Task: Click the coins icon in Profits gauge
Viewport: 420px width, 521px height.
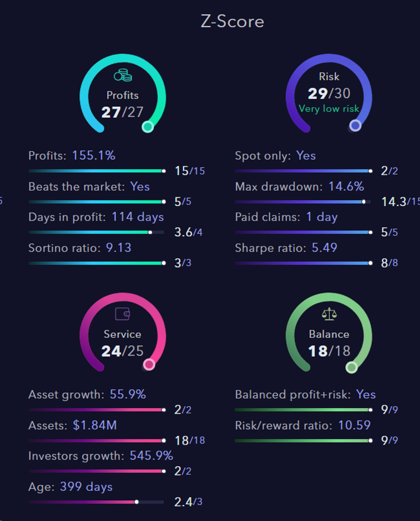Action: pos(123,75)
